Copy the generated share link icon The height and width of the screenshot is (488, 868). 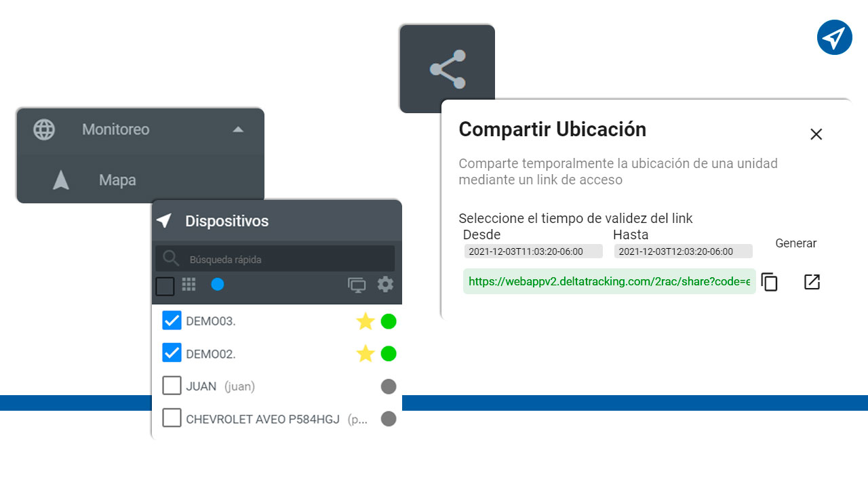coord(770,281)
